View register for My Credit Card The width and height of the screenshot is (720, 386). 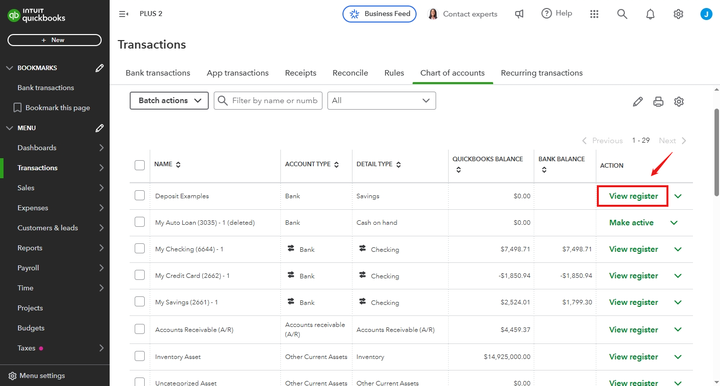(633, 276)
